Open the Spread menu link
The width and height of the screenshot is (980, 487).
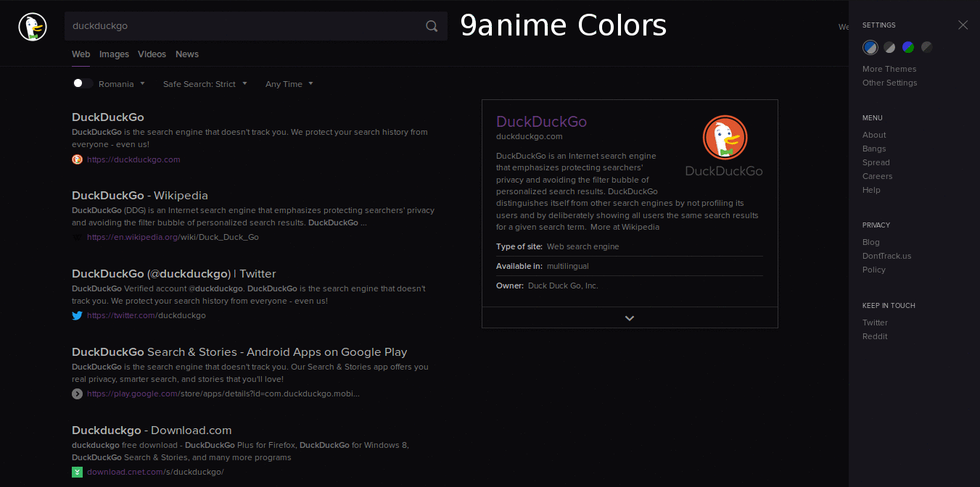click(876, 162)
